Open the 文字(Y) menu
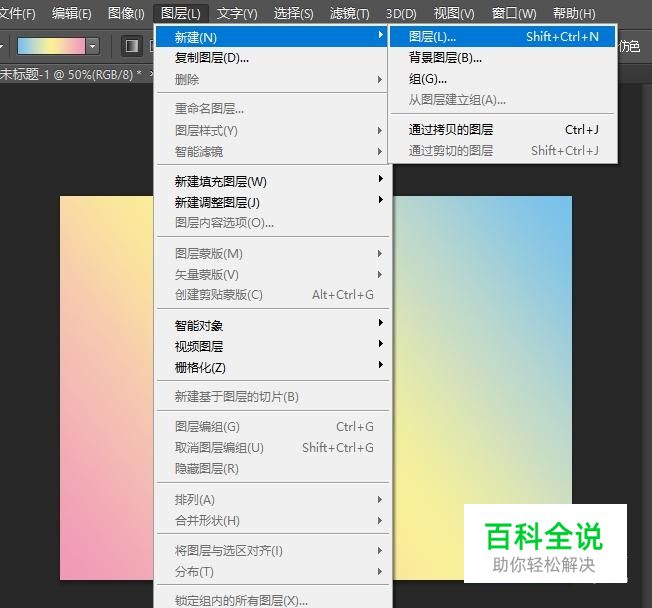The height and width of the screenshot is (608, 652). [x=237, y=14]
